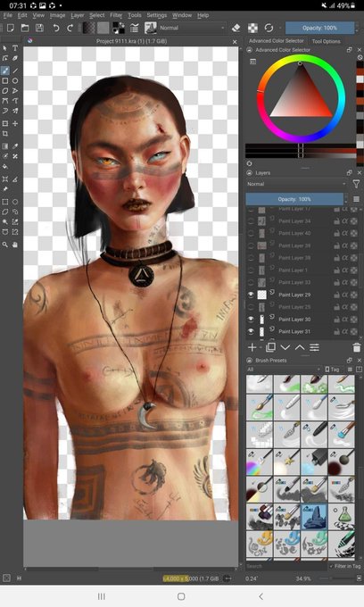364x607 pixels.
Task: Select the Reference Images pin tool
Action: coord(5,189)
